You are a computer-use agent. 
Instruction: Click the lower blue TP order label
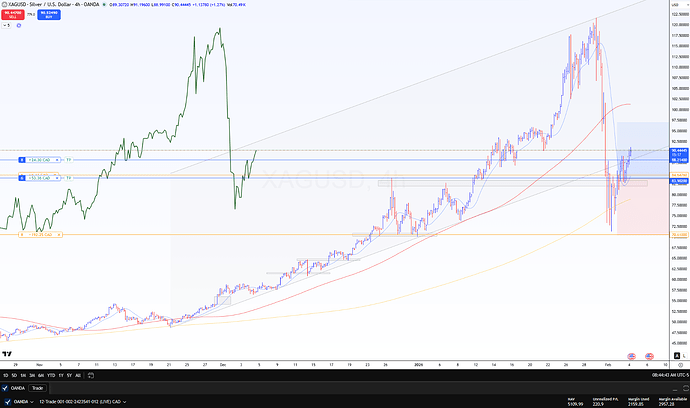point(68,178)
